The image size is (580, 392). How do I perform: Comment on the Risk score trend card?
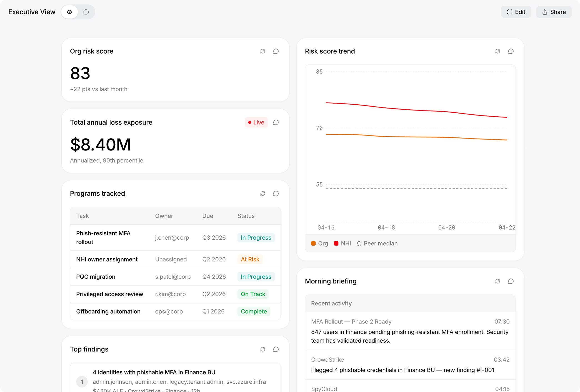click(x=511, y=51)
